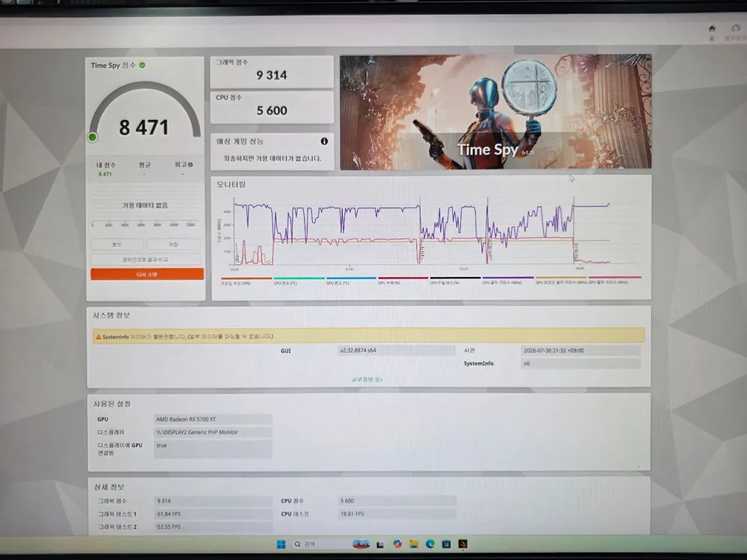Screen dimensions: 747x560
Task: Click the green dot on the score gauge
Action: point(93,137)
